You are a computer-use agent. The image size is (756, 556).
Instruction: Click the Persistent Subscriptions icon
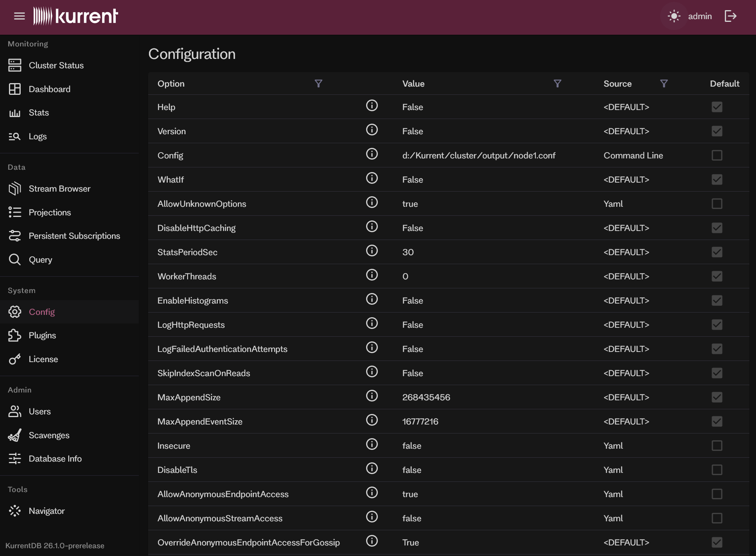15,236
